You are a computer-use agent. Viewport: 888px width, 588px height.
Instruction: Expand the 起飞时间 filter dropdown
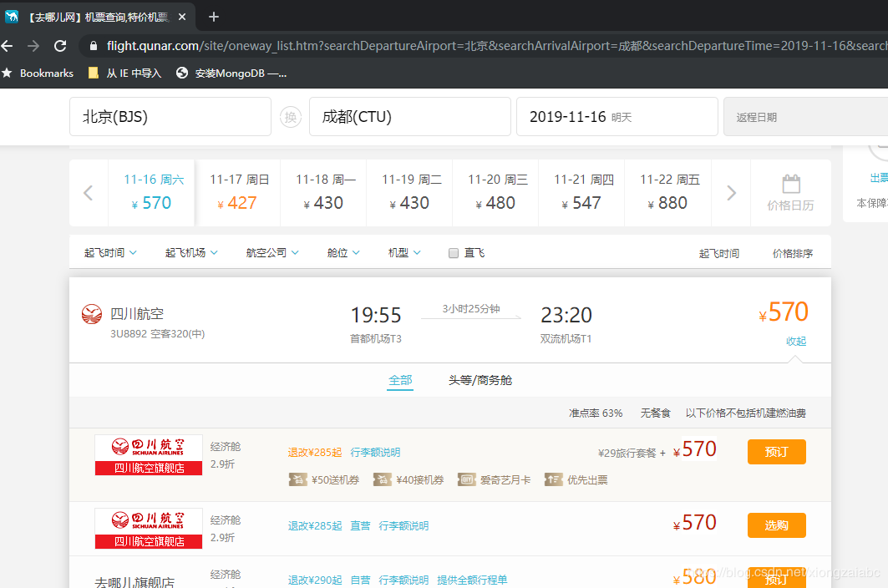110,252
